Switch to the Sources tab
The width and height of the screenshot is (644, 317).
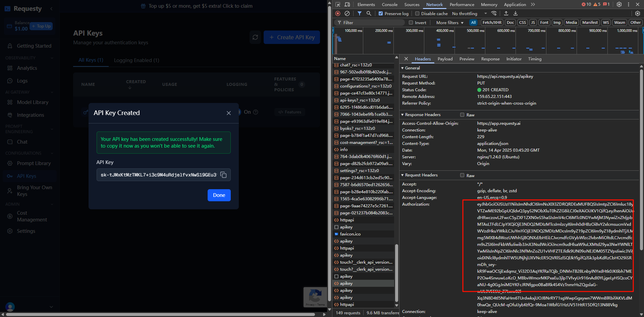412,4
